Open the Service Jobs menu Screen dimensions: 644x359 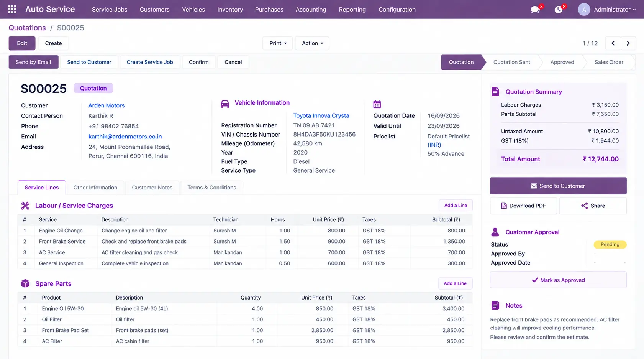110,10
